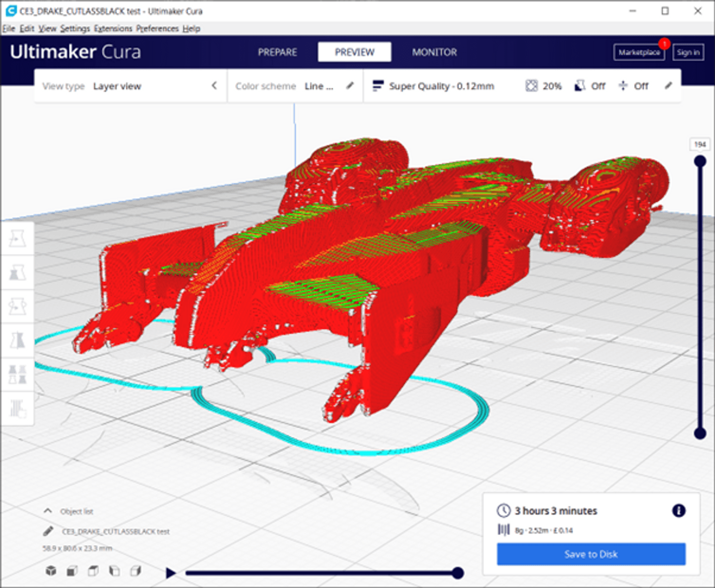Open per-model settings tool
Viewport: 715px width, 588px height.
18,375
